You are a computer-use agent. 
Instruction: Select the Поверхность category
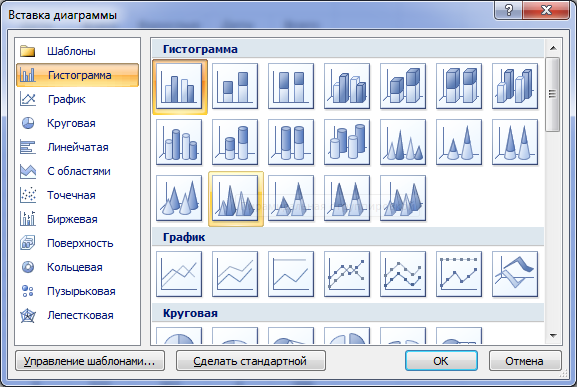(77, 243)
